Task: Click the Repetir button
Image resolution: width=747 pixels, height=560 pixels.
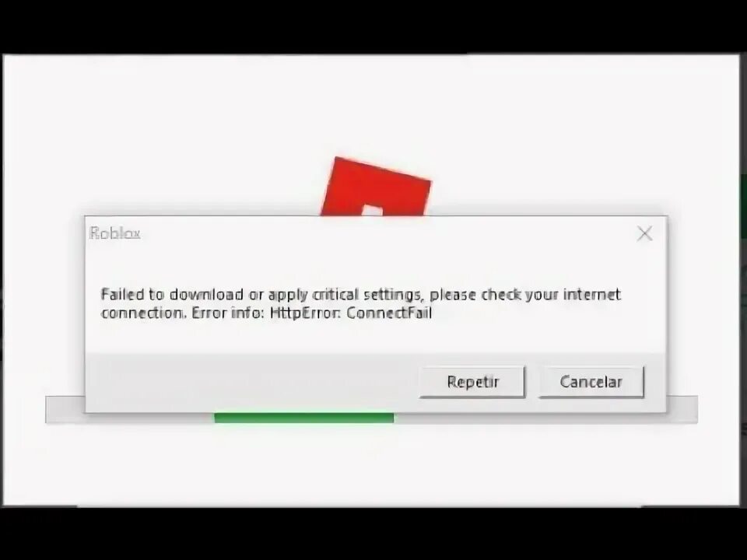Action: click(x=472, y=381)
